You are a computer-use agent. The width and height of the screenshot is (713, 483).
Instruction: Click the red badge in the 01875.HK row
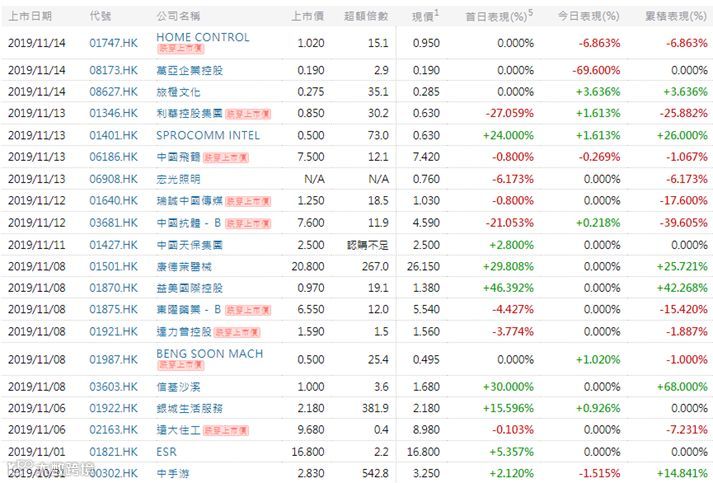248,310
